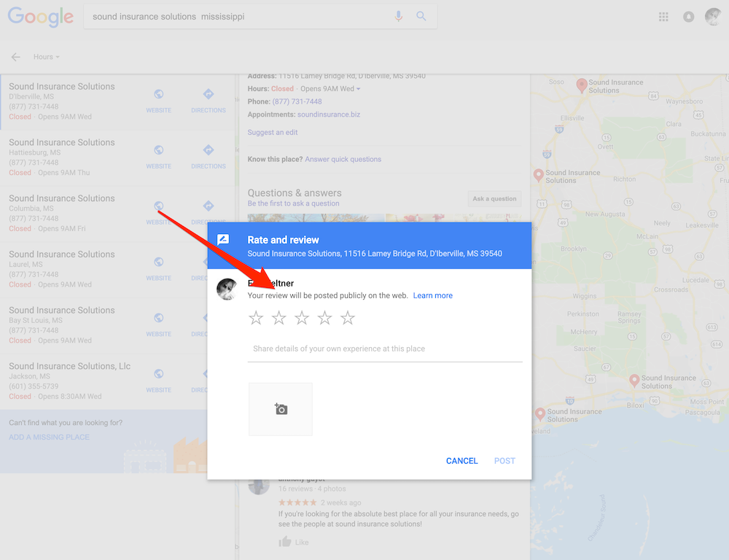The image size is (729, 560).
Task: Rate five stars in review dialog
Action: (x=348, y=318)
